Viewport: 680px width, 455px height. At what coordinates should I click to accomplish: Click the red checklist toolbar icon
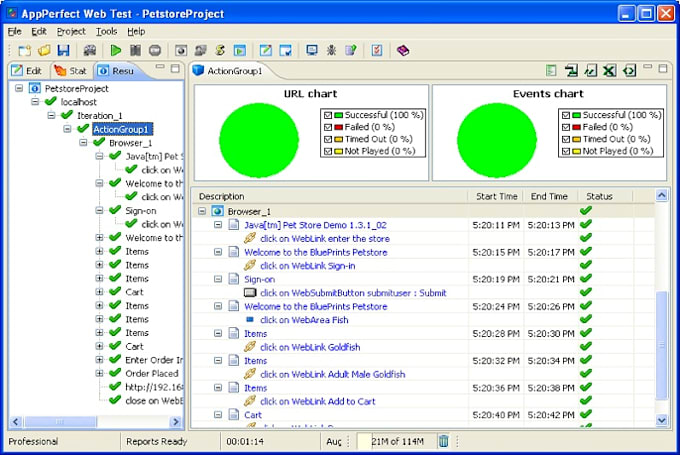tap(376, 50)
